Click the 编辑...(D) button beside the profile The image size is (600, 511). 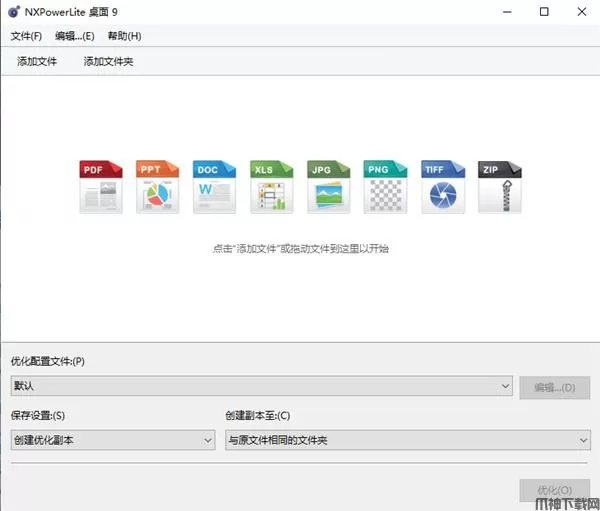pos(554,387)
